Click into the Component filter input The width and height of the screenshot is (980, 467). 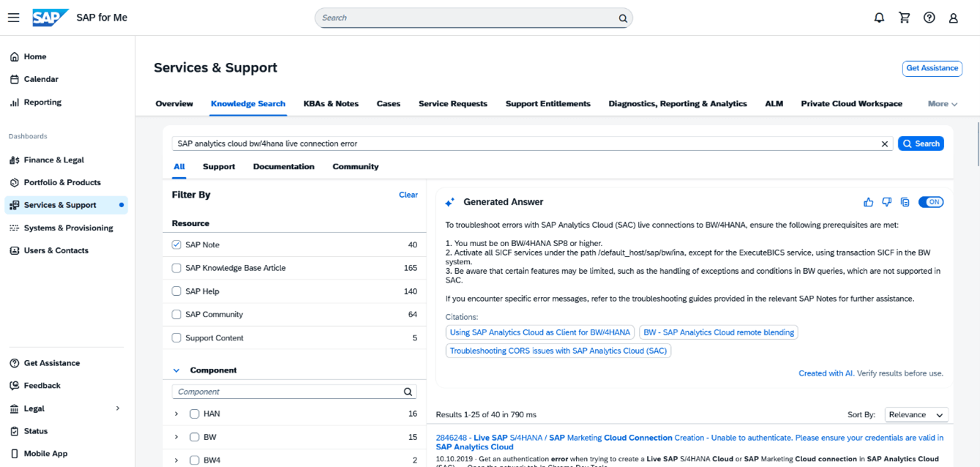(x=287, y=392)
